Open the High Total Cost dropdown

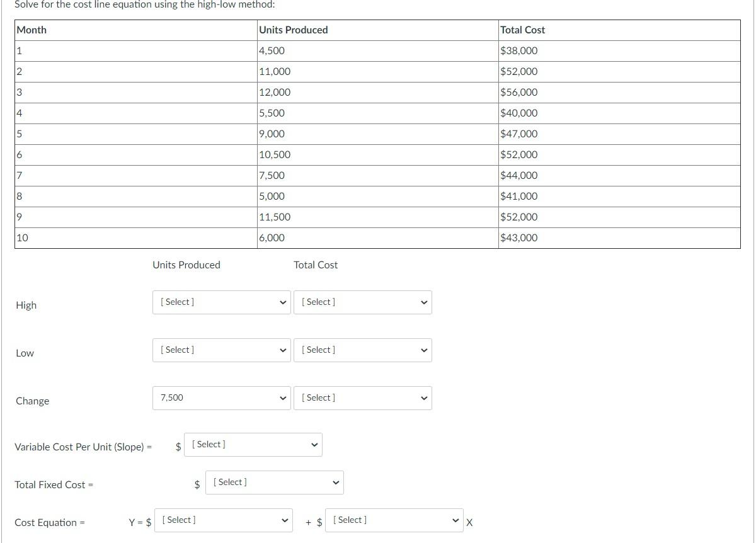[362, 302]
